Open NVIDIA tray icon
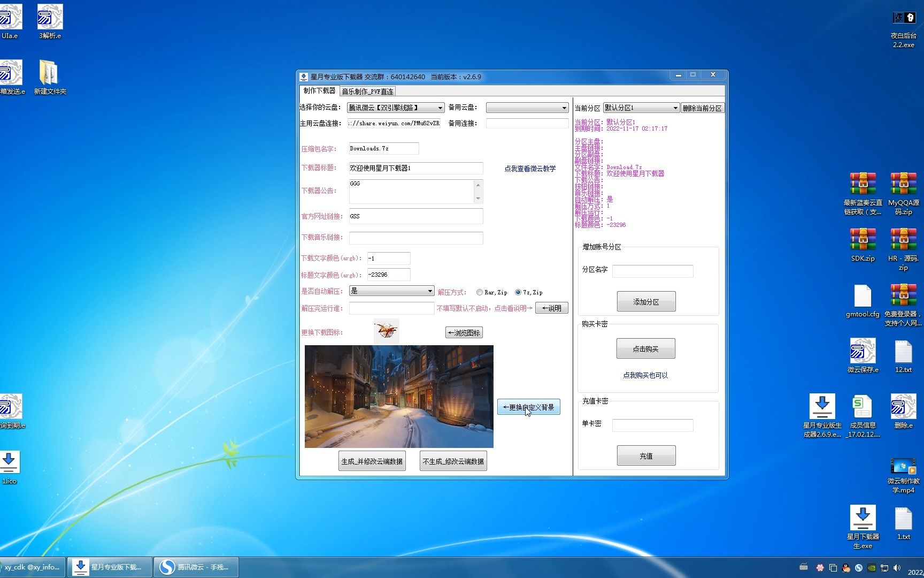924x578 pixels. pyautogui.click(x=872, y=568)
